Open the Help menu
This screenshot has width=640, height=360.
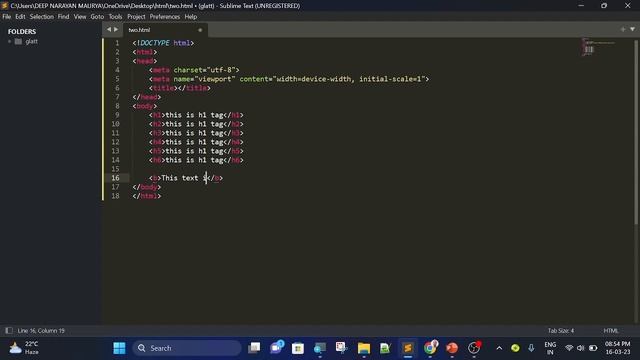pyautogui.click(x=191, y=17)
